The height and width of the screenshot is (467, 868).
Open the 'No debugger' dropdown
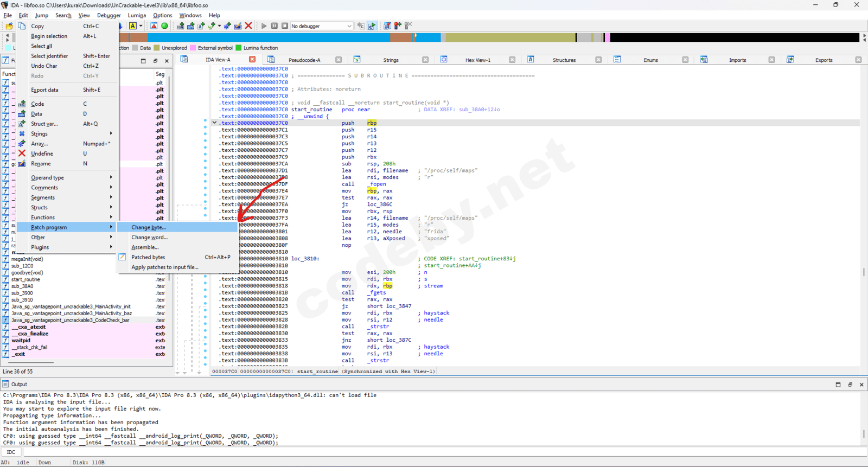tap(322, 26)
